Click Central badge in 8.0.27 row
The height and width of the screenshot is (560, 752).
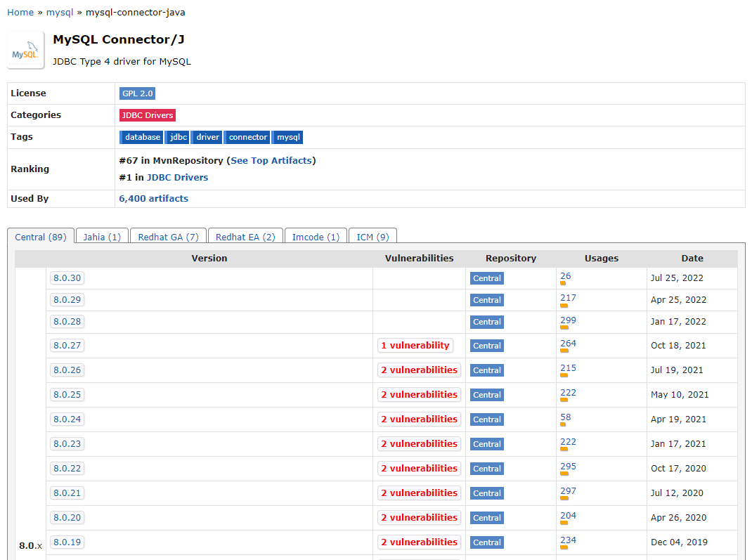[x=487, y=346]
